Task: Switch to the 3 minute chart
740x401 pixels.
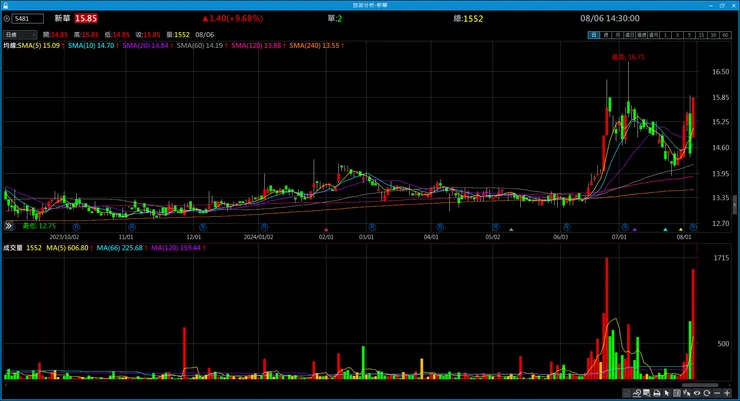Action: pyautogui.click(x=677, y=35)
